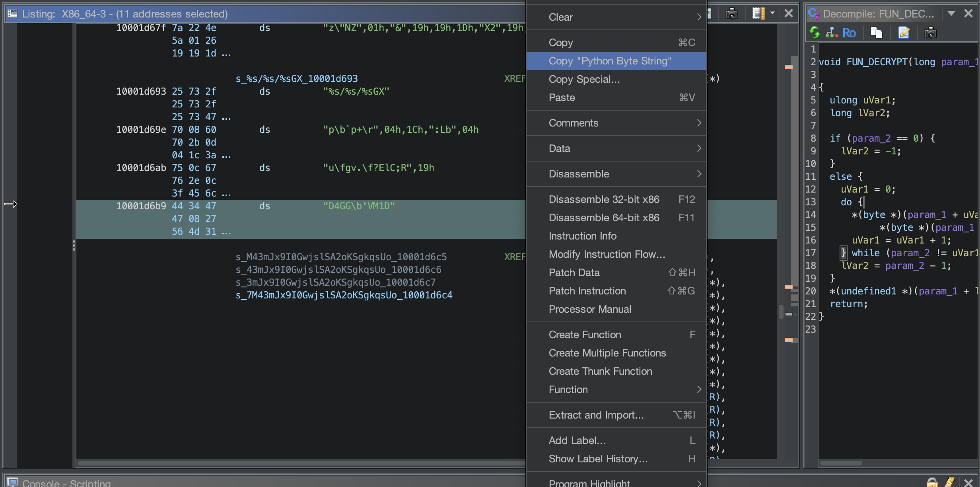The height and width of the screenshot is (487, 980).
Task: Expand the Clear submenu
Action: tap(616, 17)
